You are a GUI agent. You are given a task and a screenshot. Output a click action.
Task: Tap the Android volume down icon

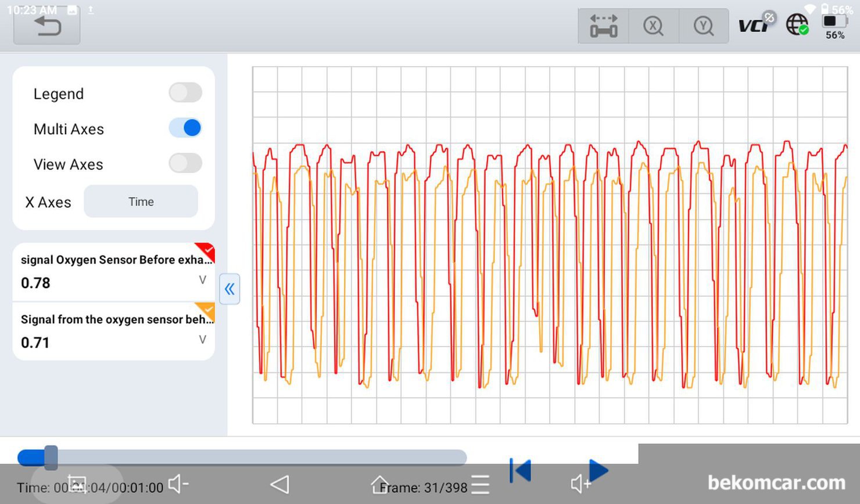[178, 484]
